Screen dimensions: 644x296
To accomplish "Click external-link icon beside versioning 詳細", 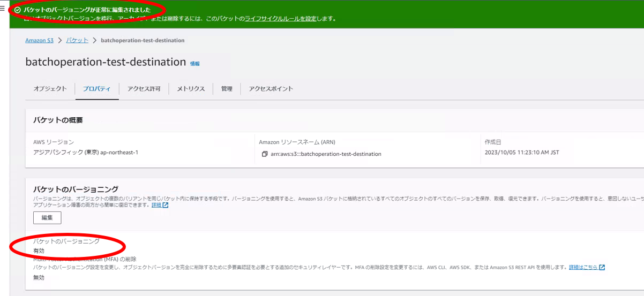I will pos(166,205).
